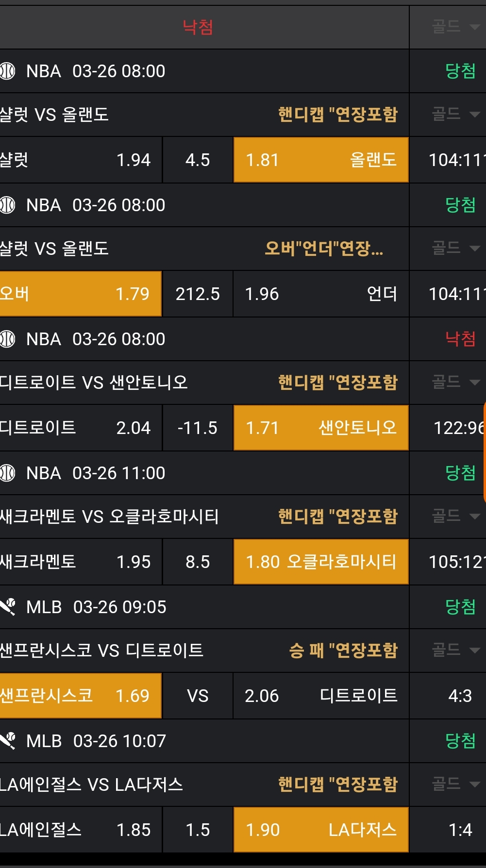Click the basketball icon on the NBA 11:00 row
Viewport: 486px width, 868px height.
pos(8,473)
